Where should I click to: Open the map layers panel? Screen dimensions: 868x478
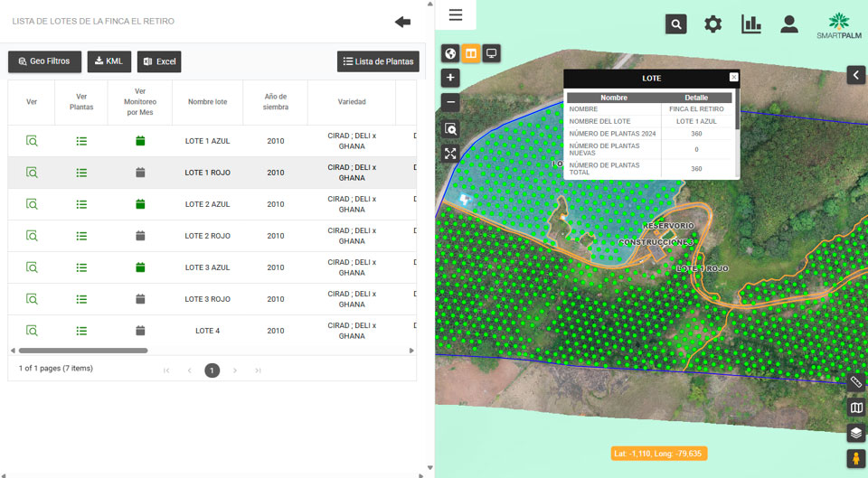point(855,434)
